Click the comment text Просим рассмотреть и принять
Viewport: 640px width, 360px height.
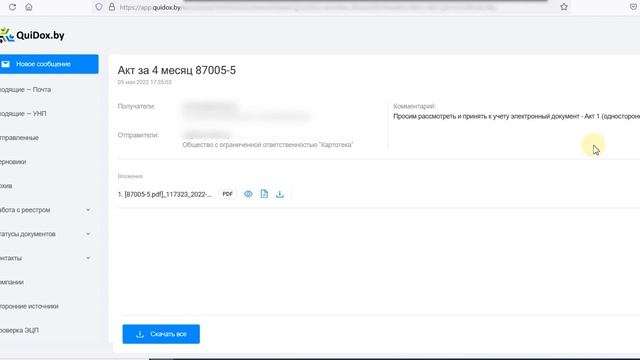(516, 116)
